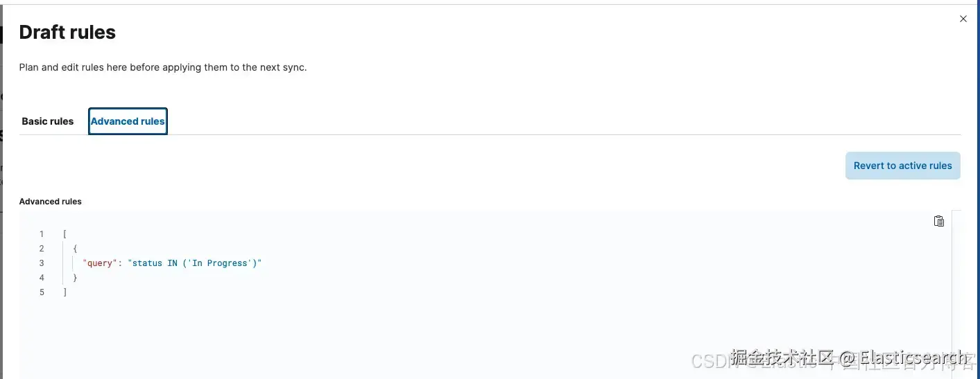Image resolution: width=980 pixels, height=379 pixels.
Task: Click line number 1 in editor gutter
Action: (42, 234)
